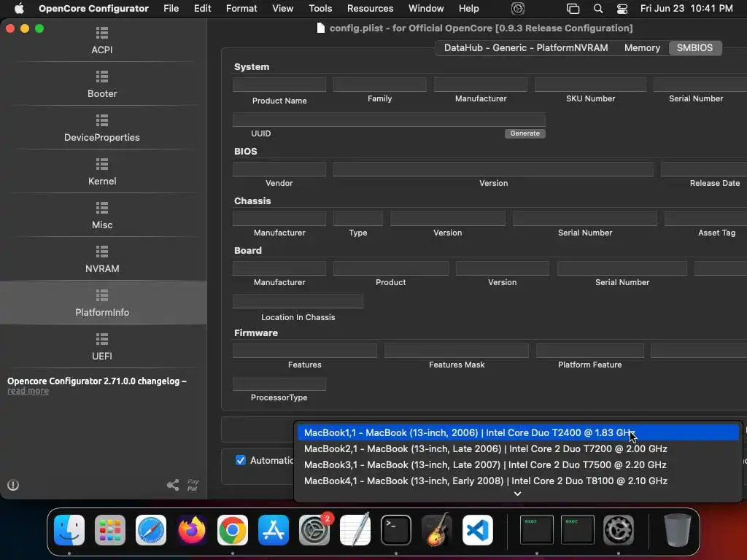Image resolution: width=747 pixels, height=560 pixels.
Task: Open the Help menu
Action: coord(469,9)
